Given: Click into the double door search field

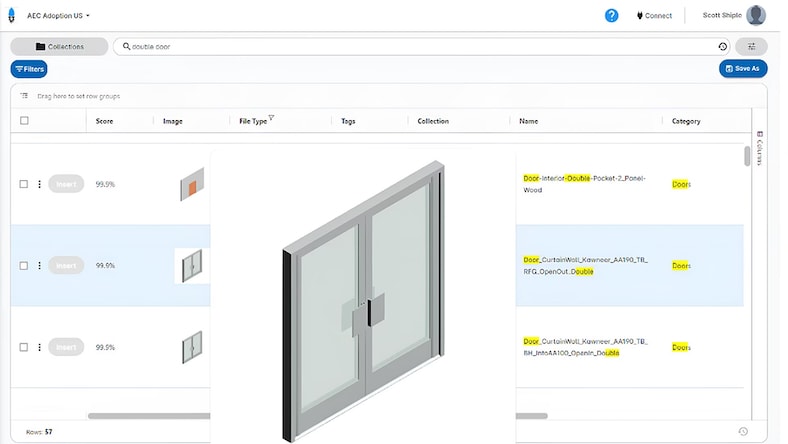Looking at the screenshot, I should (420, 46).
